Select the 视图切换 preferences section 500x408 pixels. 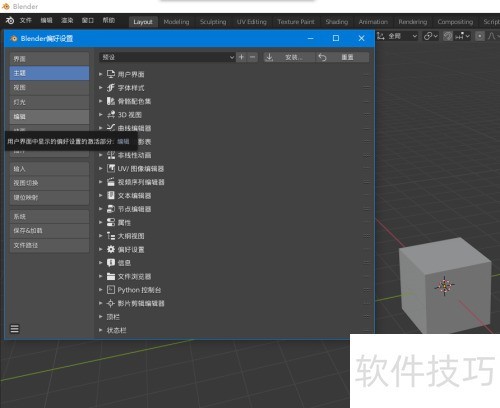point(50,183)
